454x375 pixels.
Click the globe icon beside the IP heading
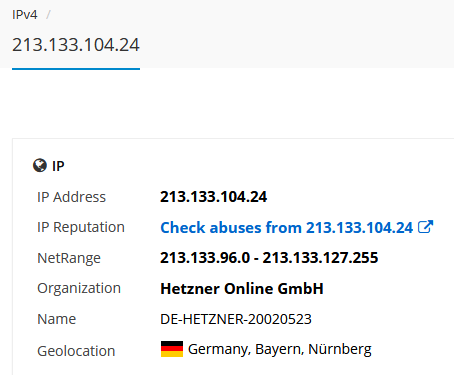40,165
